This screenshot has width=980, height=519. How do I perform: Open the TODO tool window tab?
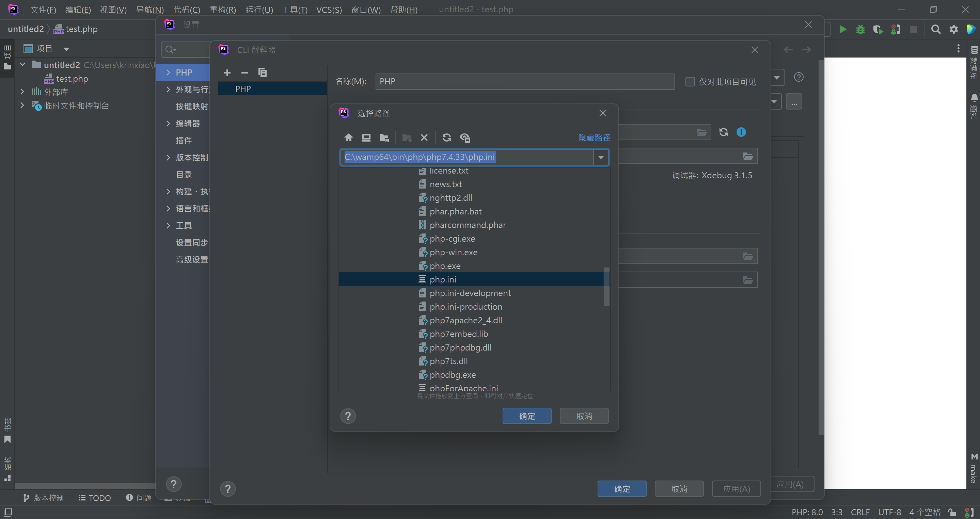coord(95,498)
